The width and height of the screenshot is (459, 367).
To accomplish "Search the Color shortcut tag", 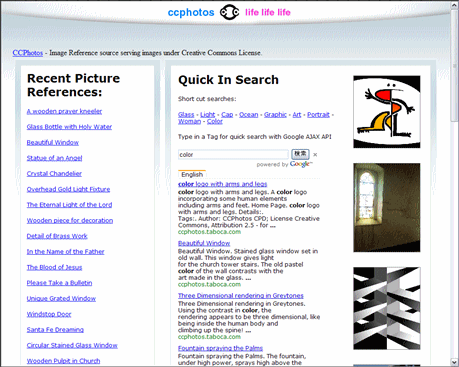I will (x=215, y=121).
